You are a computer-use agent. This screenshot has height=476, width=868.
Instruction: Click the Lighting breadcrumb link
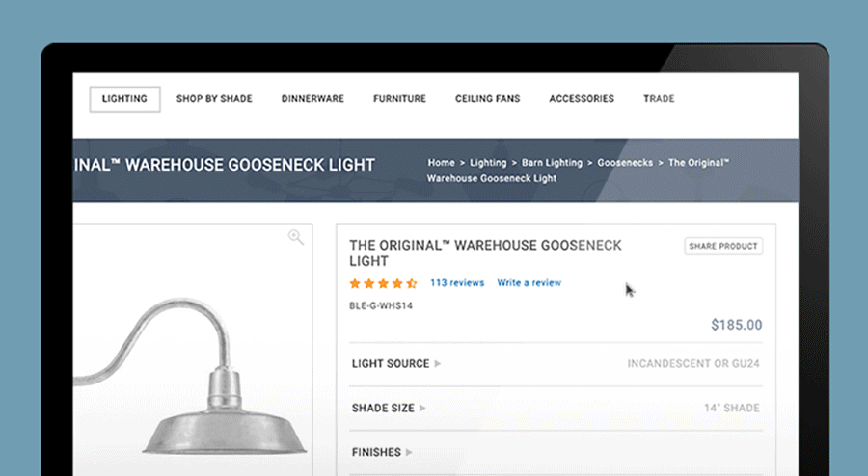pos(488,163)
